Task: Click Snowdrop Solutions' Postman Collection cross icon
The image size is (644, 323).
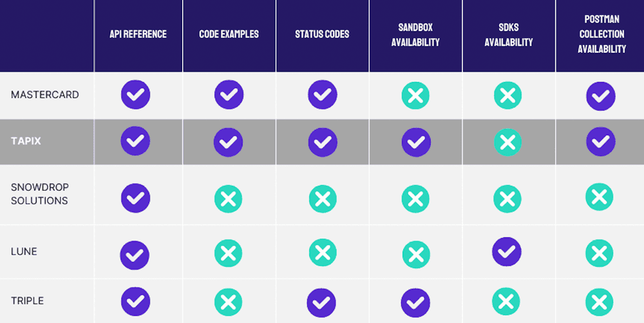Action: pos(600,197)
